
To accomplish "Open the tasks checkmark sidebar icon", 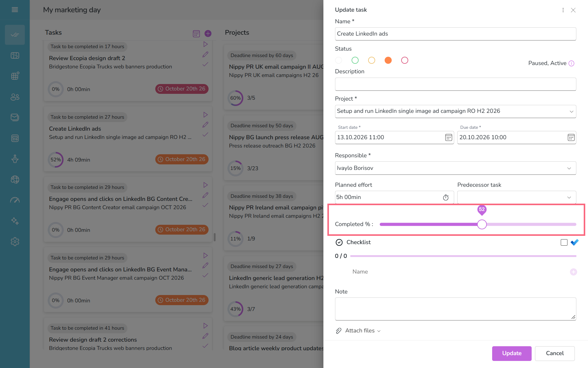I will (x=15, y=35).
